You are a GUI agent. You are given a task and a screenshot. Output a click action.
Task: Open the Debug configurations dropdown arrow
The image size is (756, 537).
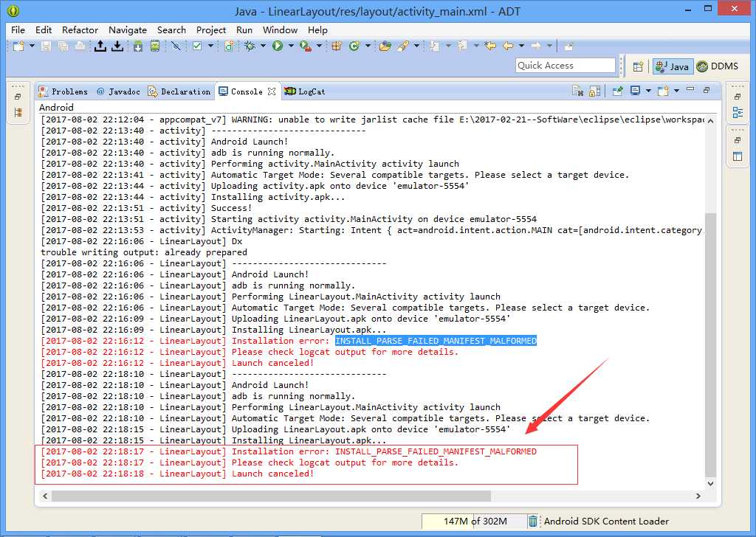click(x=264, y=46)
